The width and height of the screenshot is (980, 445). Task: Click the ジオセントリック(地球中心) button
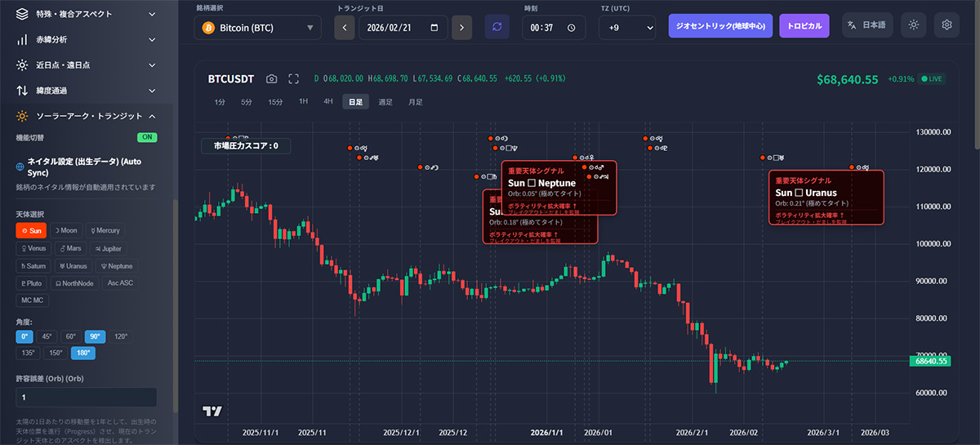tap(719, 25)
